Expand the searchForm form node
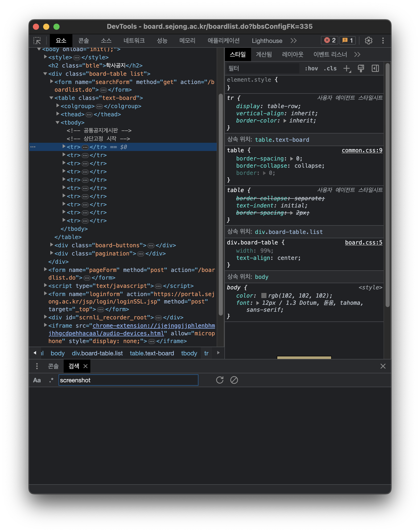Image resolution: width=420 pixels, height=532 pixels. tap(52, 81)
